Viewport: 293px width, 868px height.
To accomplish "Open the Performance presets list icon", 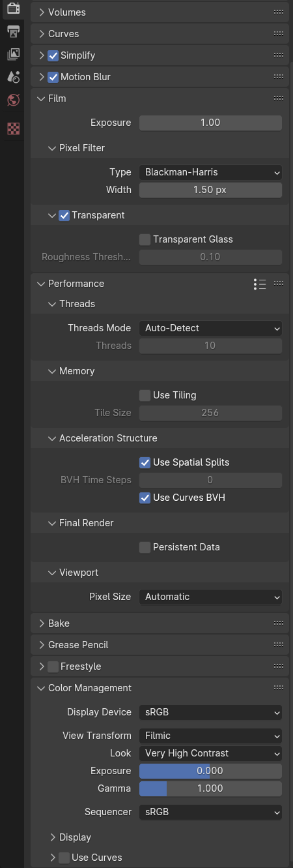I will tap(260, 284).
